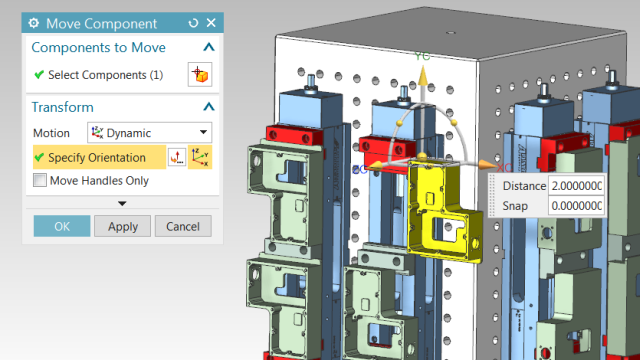Click the manipulator origin sphere handle
Viewport: 640px width, 360px height.
click(422, 156)
